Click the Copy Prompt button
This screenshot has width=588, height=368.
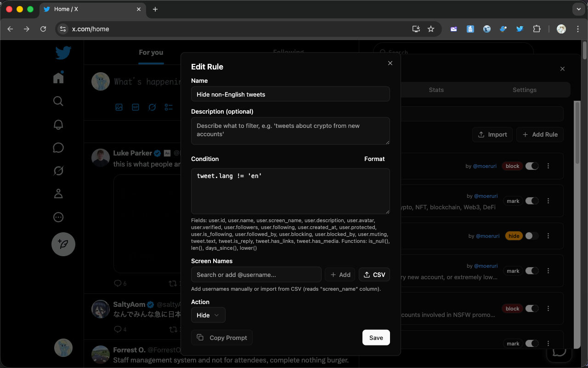[222, 338]
